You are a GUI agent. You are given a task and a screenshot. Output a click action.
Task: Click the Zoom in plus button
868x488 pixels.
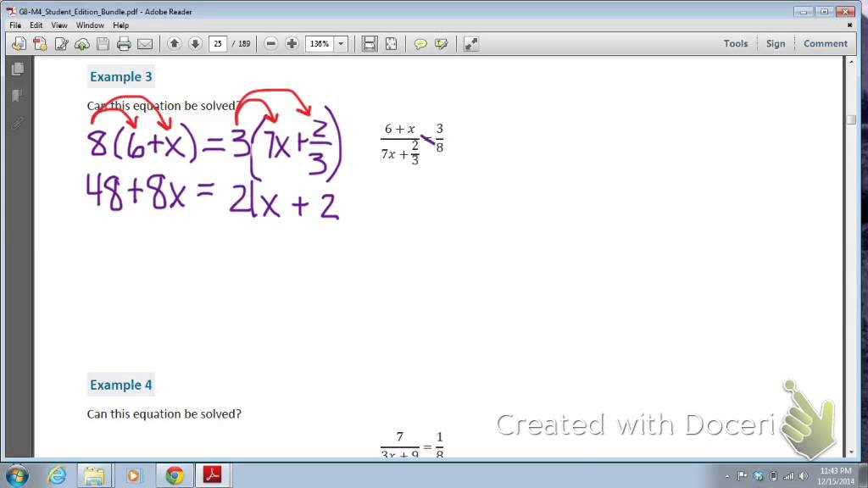coord(292,44)
